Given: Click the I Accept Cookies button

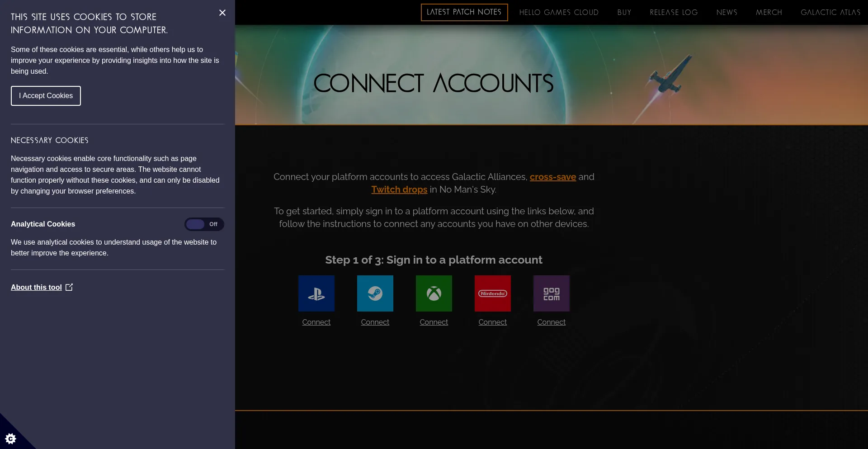Looking at the screenshot, I should 46,96.
